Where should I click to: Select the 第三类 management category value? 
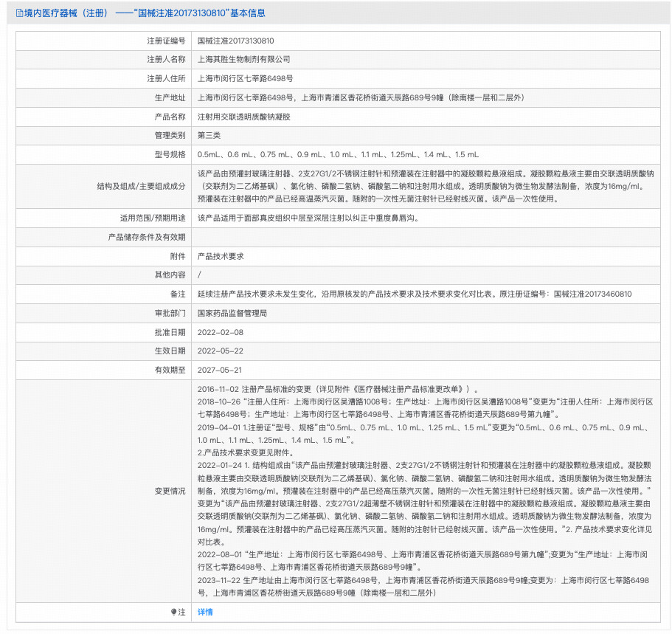point(209,136)
